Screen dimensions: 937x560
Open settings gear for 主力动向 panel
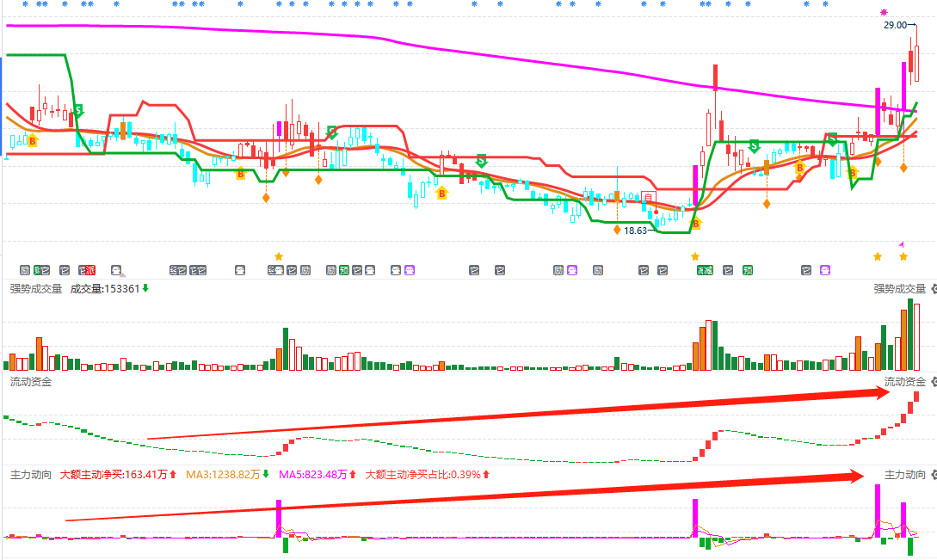pyautogui.click(x=934, y=475)
